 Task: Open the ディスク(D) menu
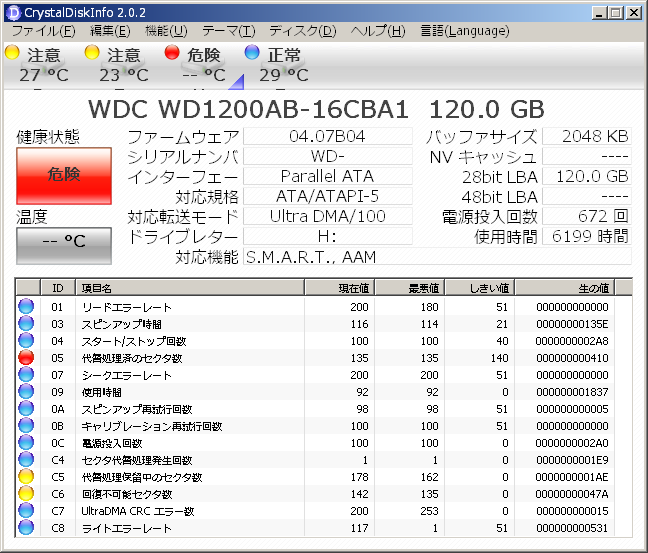coord(303,31)
